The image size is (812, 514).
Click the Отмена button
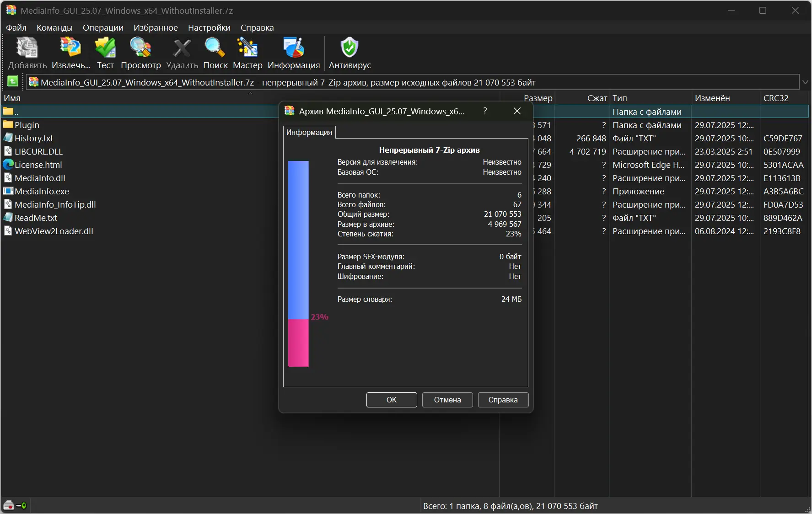coord(447,400)
